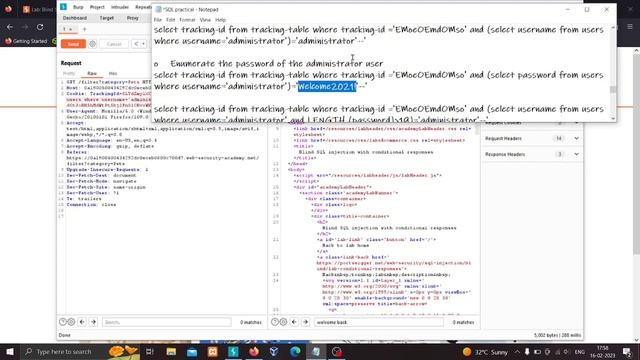640x360 pixels.
Task: Click the request search next match arrow
Action: click(x=93, y=322)
